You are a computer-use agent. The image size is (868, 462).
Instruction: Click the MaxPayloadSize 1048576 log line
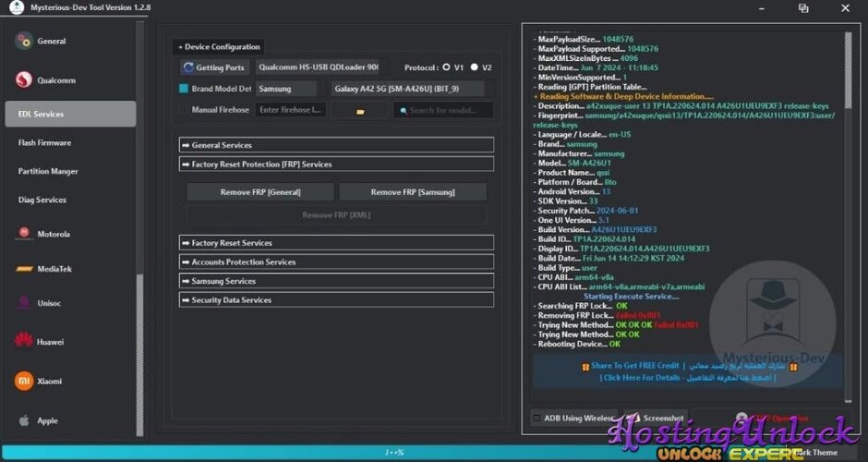(x=584, y=40)
